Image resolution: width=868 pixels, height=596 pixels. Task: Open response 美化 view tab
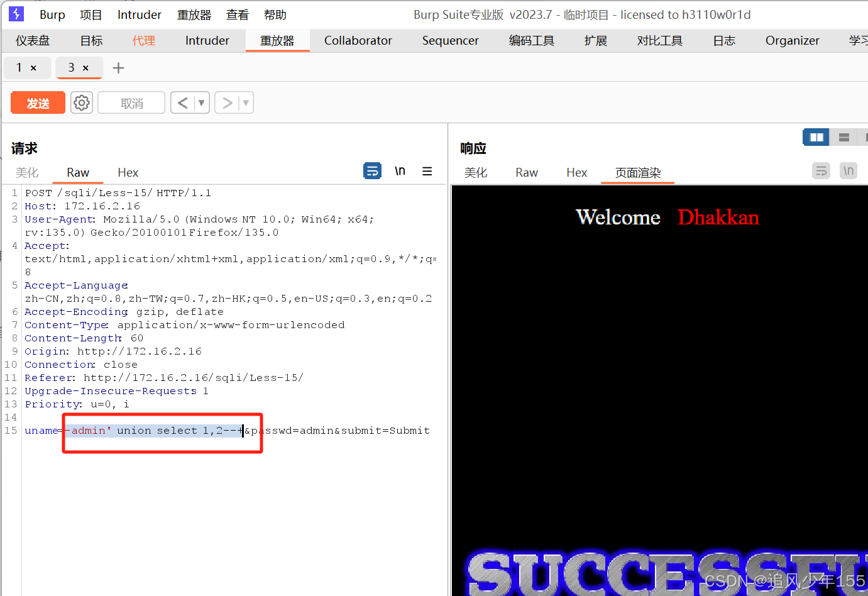click(476, 172)
